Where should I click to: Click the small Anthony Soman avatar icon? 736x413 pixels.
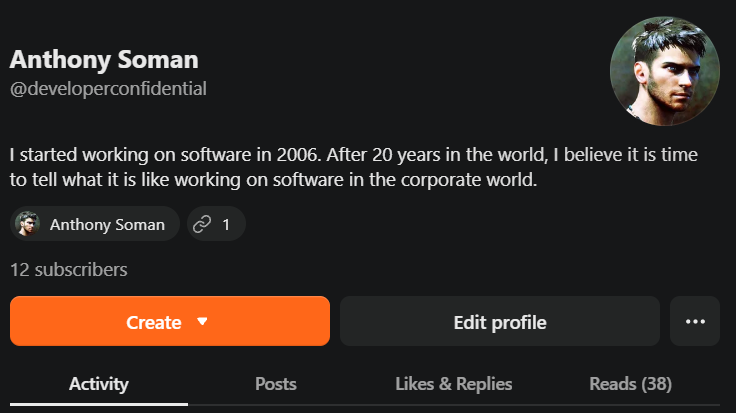tap(27, 224)
